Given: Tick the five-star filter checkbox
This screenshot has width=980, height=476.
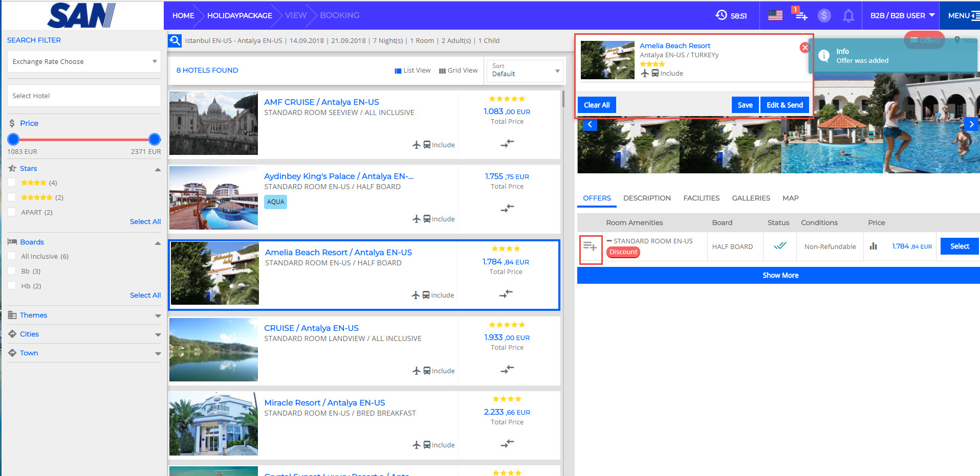Looking at the screenshot, I should tap(12, 197).
